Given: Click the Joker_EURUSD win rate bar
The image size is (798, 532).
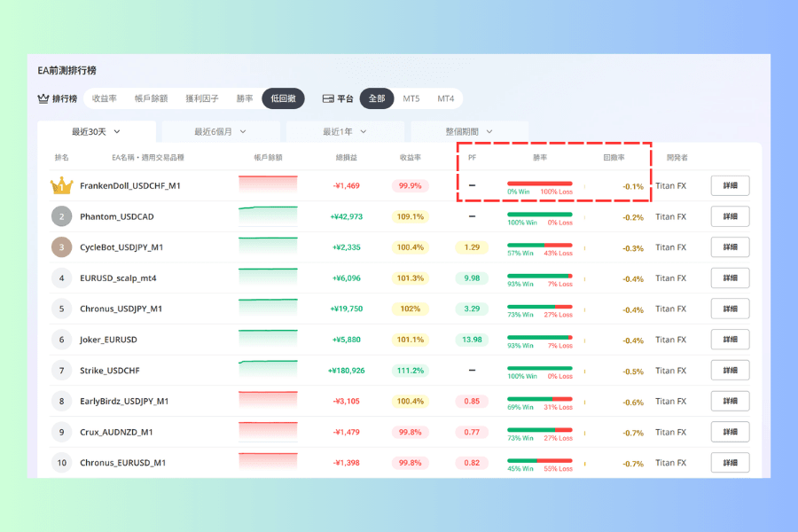Looking at the screenshot, I should (540, 338).
